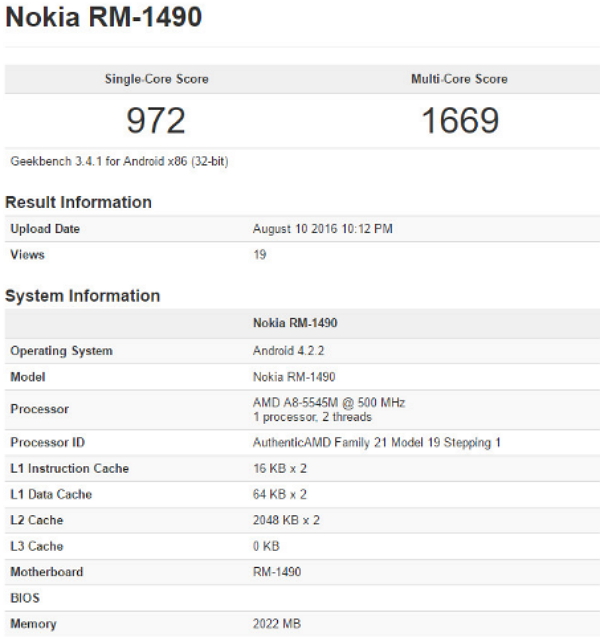Click the Motherboard value RM-1490

[275, 572]
